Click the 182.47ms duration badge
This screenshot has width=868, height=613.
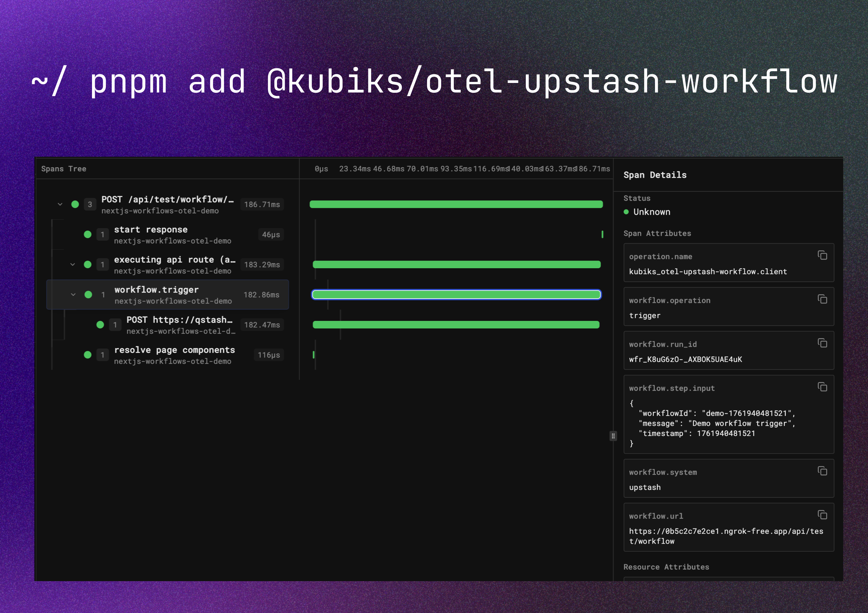tap(262, 325)
